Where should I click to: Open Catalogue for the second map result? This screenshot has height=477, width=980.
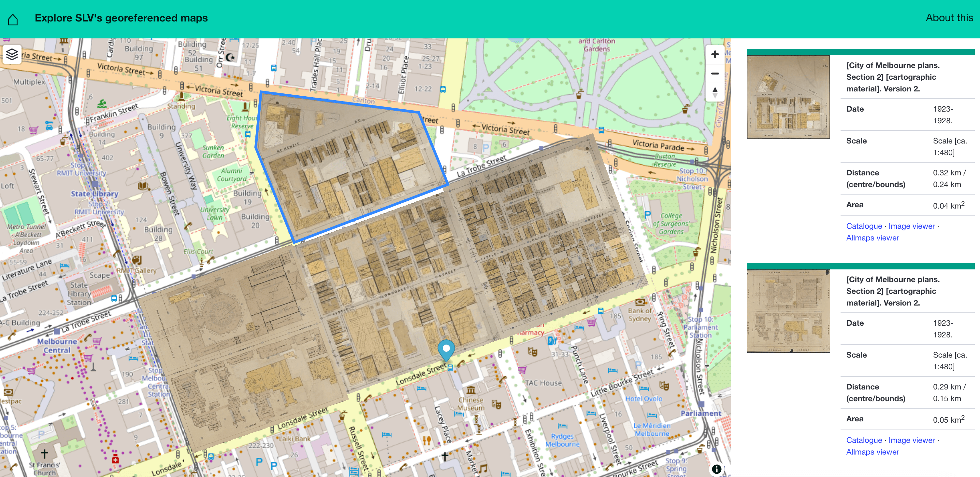[864, 440]
